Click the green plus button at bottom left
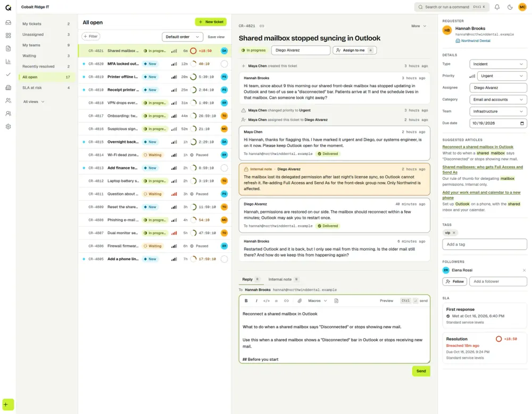Image resolution: width=532 pixels, height=414 pixels. (8, 404)
